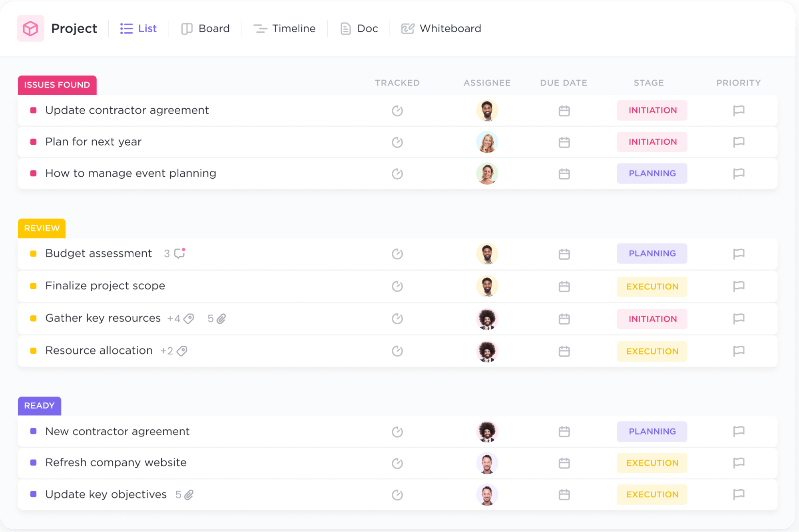Click the assignee avatar for Plan for next year
The height and width of the screenshot is (532, 799).
tap(487, 142)
